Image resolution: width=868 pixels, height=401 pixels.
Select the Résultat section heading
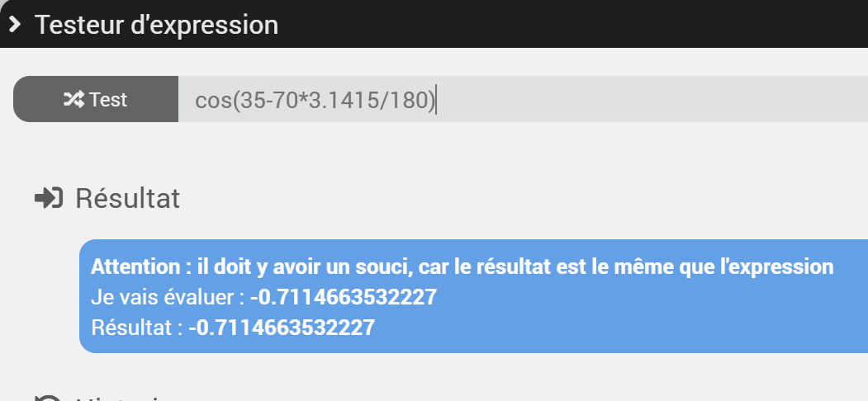point(127,198)
